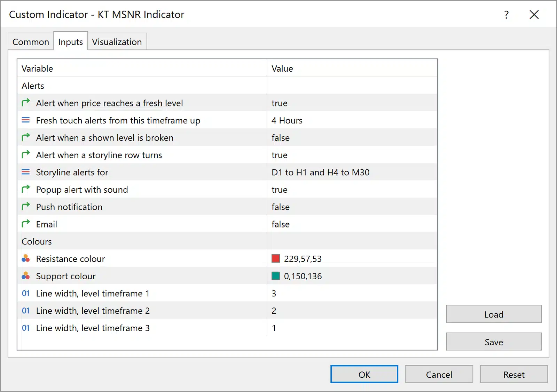Click the colour icon beside 'Support colour'
This screenshot has height=392, width=557.
[x=26, y=276]
